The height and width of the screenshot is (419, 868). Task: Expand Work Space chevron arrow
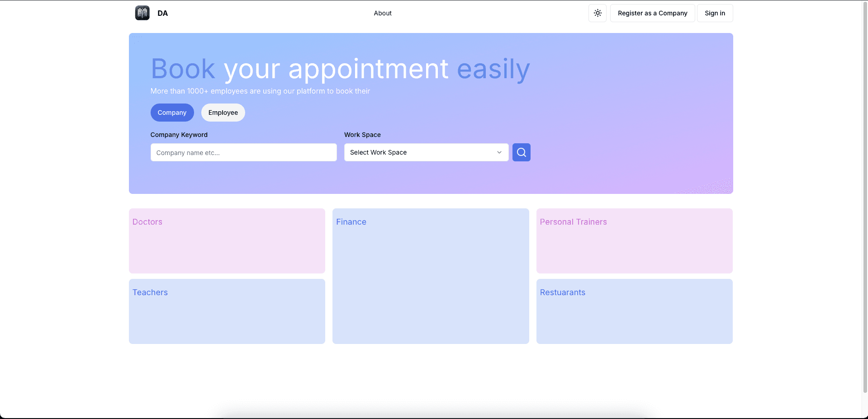click(499, 152)
